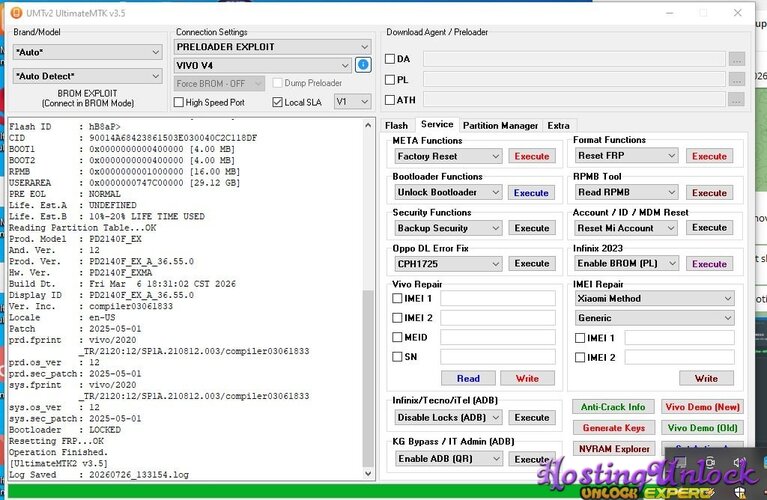This screenshot has width=767, height=500.
Task: Click Vivo Demo (Old) button
Action: tap(702, 428)
